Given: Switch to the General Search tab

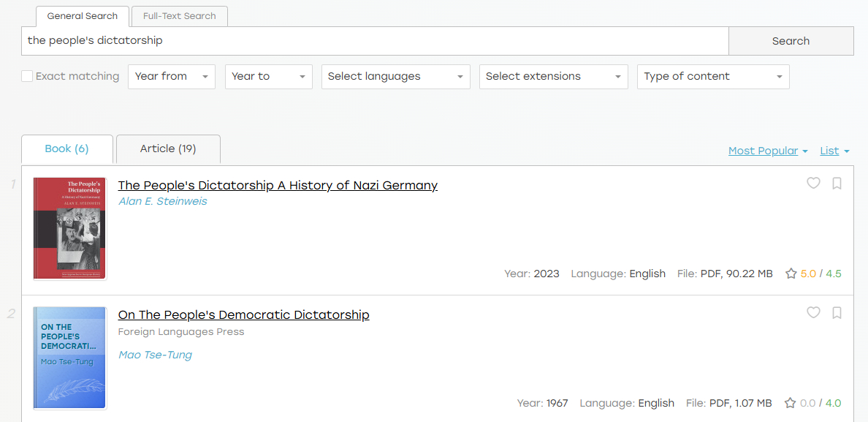Looking at the screenshot, I should tap(83, 16).
